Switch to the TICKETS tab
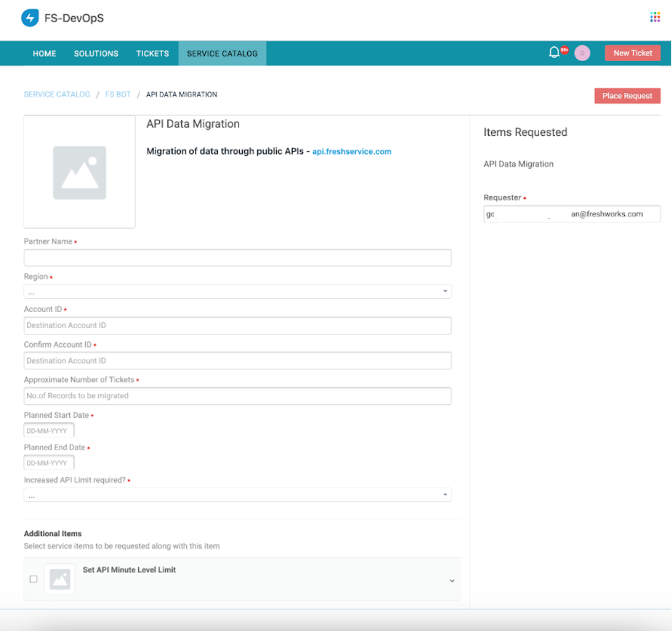 (x=153, y=53)
